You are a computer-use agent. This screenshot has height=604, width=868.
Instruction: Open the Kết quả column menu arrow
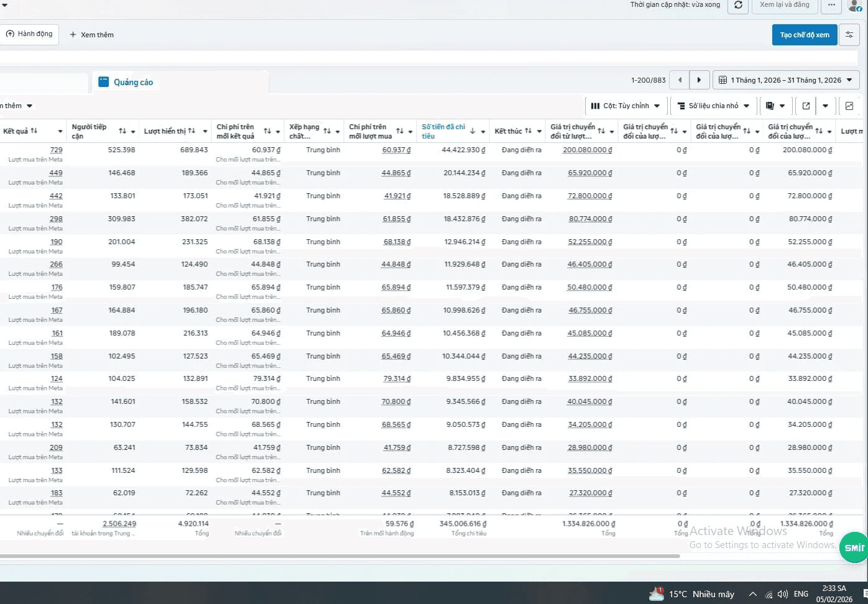pos(60,132)
